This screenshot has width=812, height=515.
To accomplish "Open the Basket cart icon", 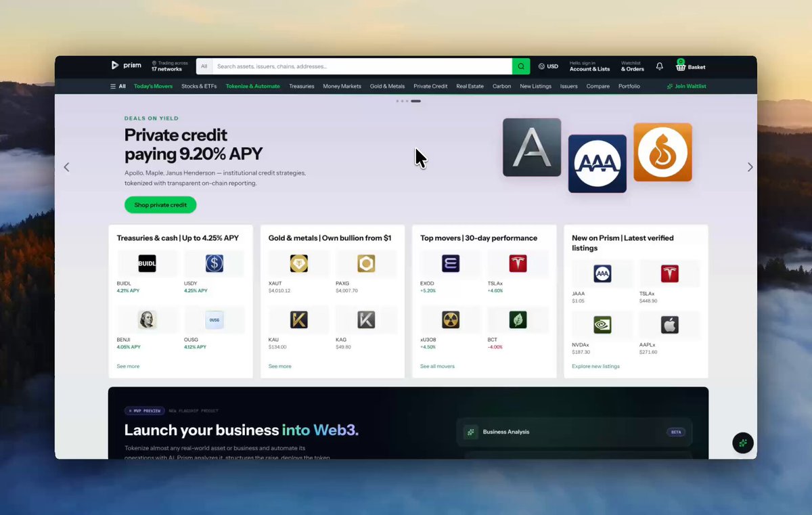I will click(681, 66).
